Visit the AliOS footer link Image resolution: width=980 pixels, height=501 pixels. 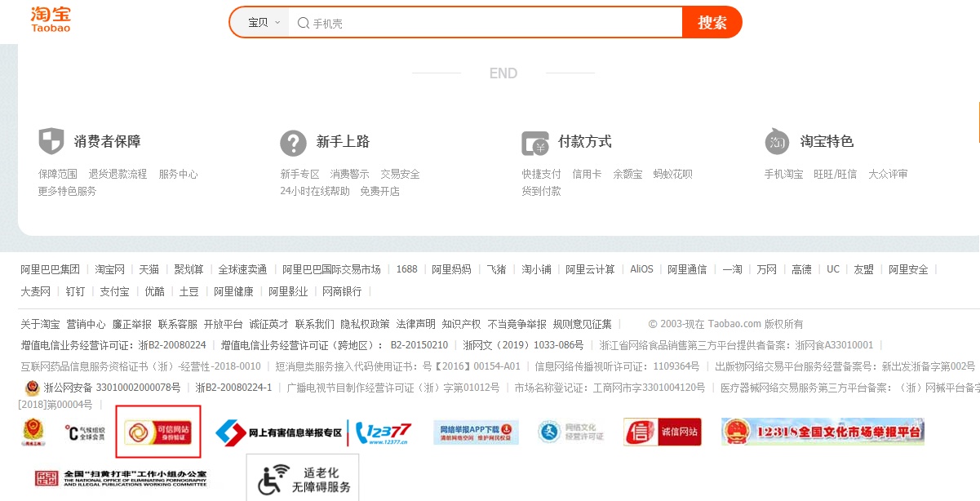point(641,269)
